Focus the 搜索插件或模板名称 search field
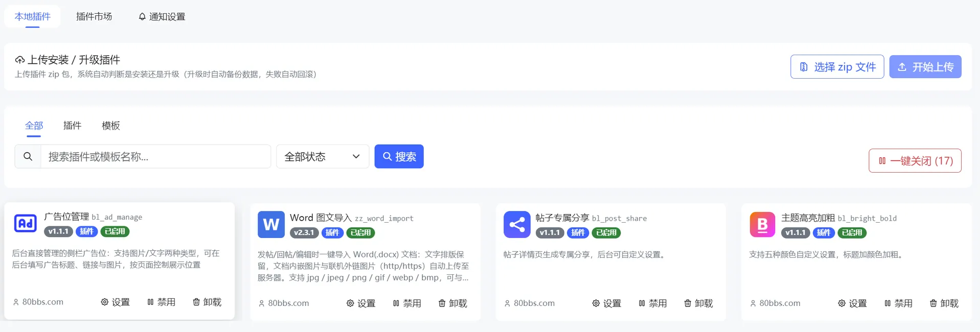The height and width of the screenshot is (332, 980). (155, 156)
